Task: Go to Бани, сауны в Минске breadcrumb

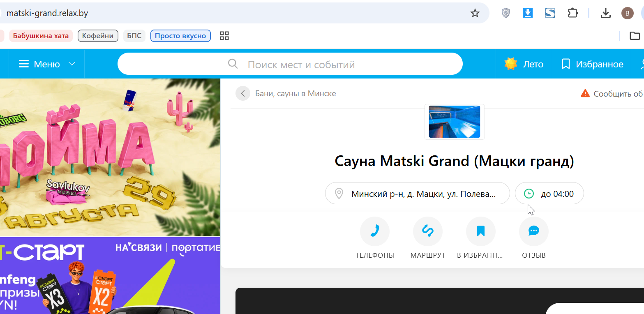Action: (295, 93)
